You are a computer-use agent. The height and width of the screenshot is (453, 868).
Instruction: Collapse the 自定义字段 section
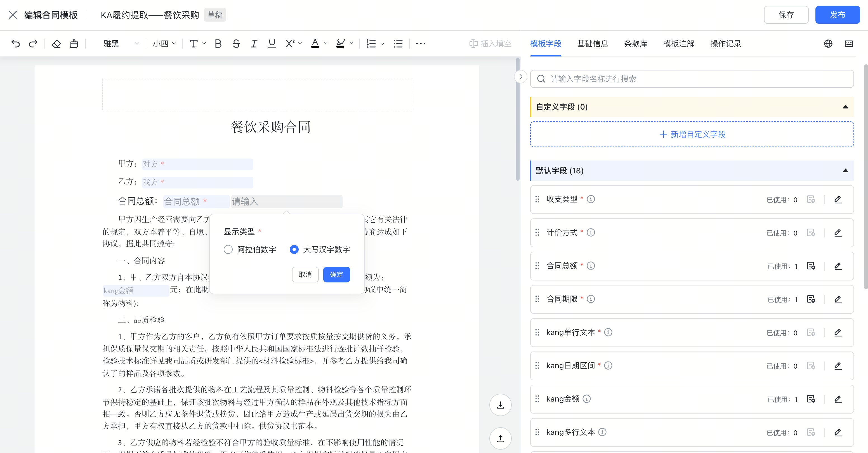(x=845, y=107)
